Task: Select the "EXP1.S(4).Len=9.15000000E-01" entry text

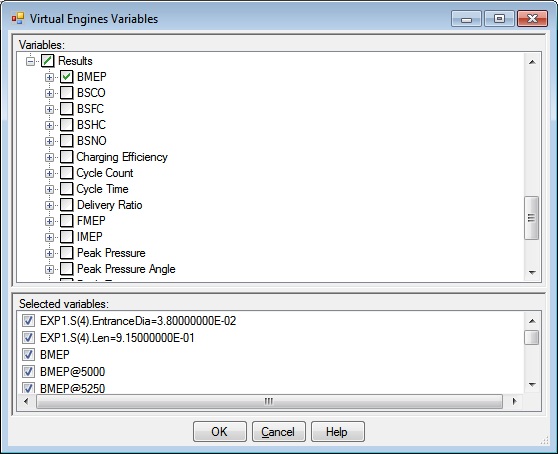Action: pos(117,338)
